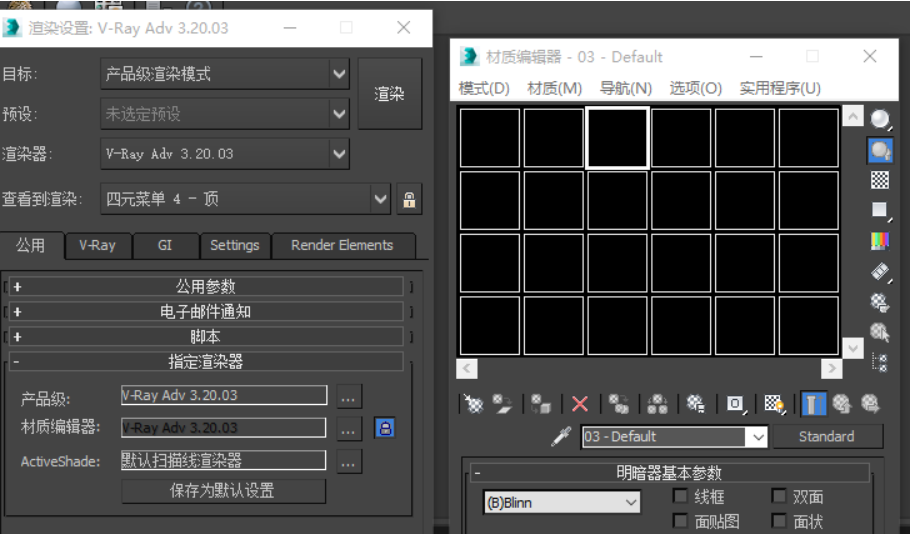Open the 材质(M) menu
Screen dimensions: 911x535
(x=554, y=88)
